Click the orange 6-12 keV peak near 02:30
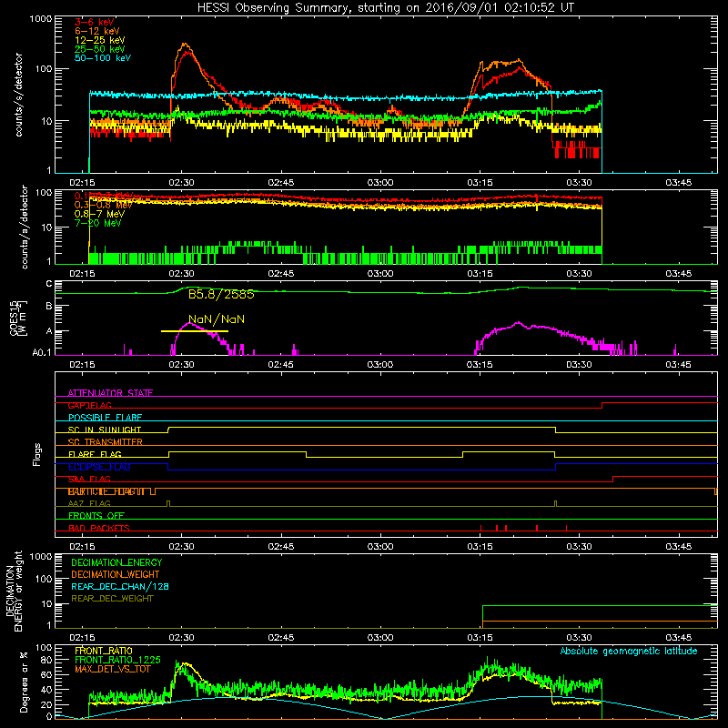Image resolution: width=728 pixels, height=728 pixels. click(x=186, y=45)
